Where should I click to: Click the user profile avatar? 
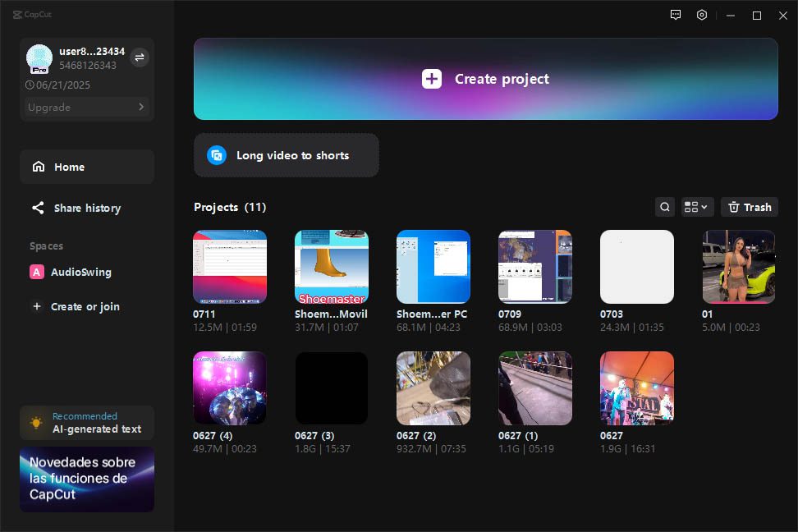click(39, 58)
